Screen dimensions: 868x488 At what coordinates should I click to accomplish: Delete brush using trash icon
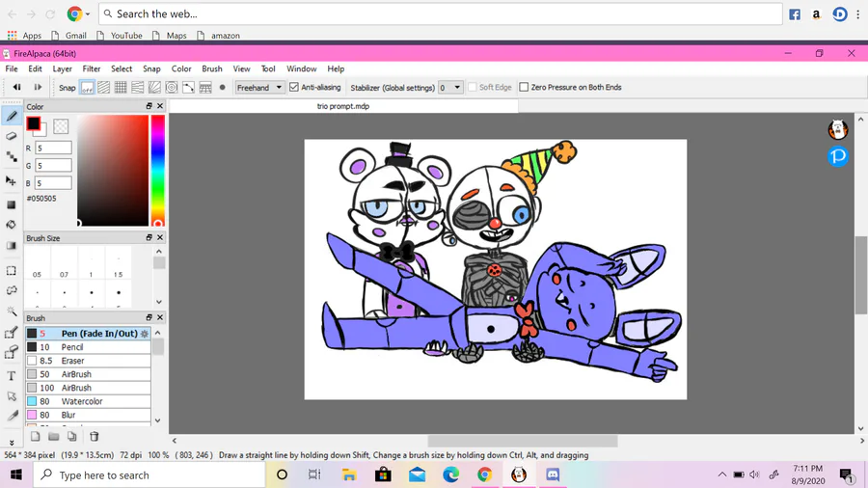tap(95, 437)
